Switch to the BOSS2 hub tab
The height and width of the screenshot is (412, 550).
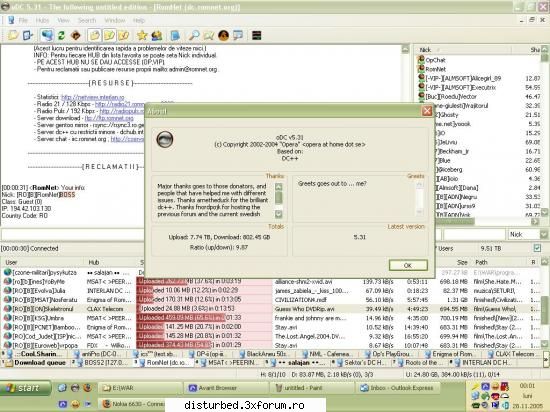(101, 363)
